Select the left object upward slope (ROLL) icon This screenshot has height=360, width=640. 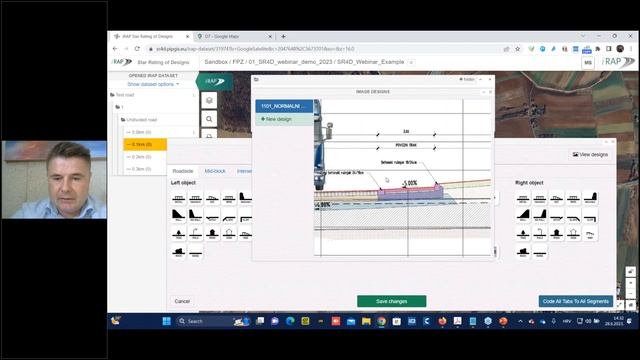point(178,216)
